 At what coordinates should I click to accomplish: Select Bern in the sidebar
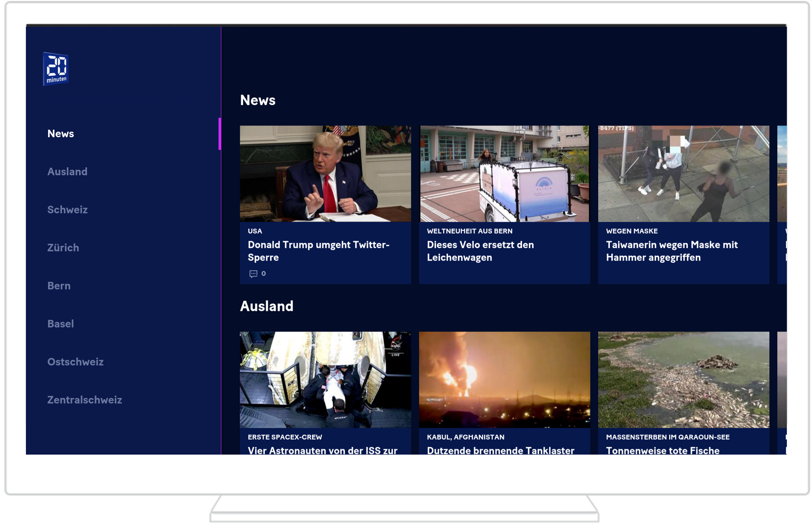click(59, 286)
